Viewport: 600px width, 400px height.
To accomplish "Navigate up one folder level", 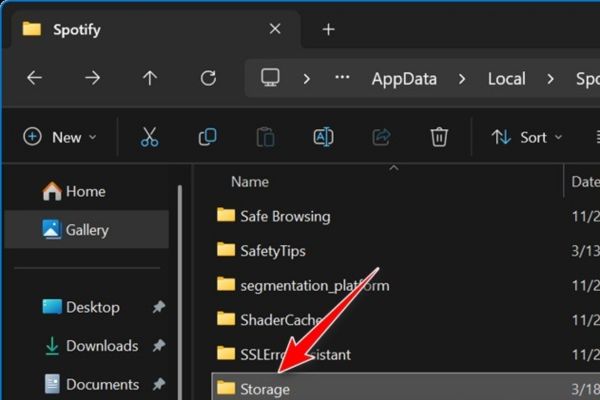I will click(x=150, y=78).
